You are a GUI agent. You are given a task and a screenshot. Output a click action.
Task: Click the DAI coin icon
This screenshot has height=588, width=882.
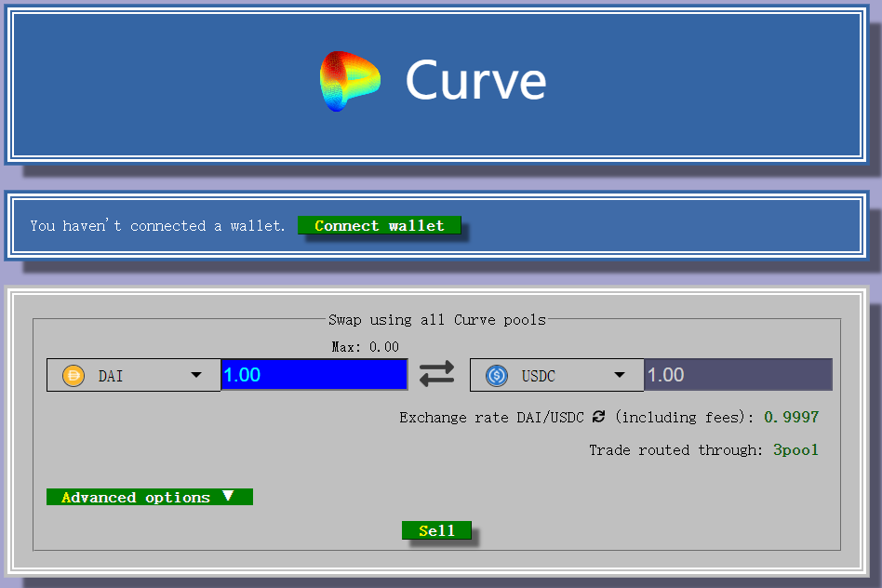click(x=73, y=375)
